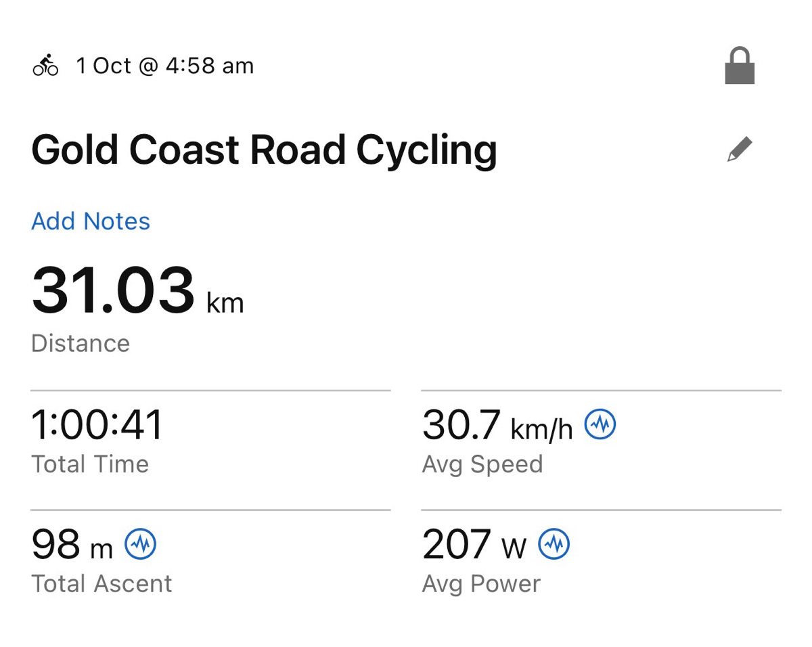Click the Distance label

click(81, 343)
